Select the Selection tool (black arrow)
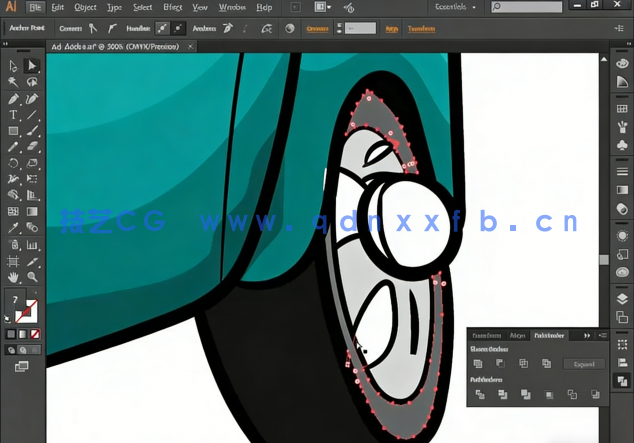This screenshot has height=443, width=634. (x=13, y=65)
